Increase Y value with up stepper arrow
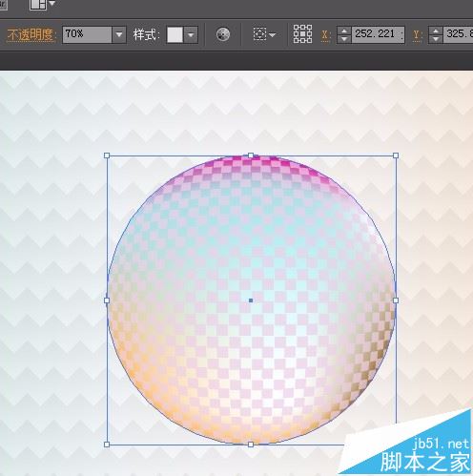This screenshot has height=476, width=473. 436,31
